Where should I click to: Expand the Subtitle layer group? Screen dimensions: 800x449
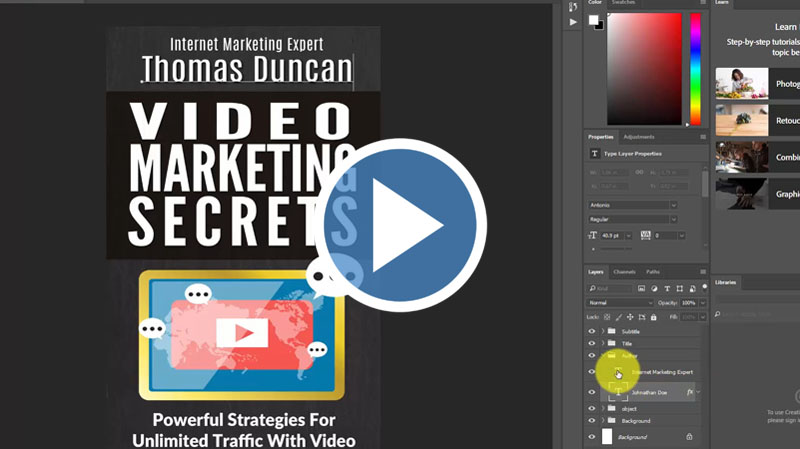click(602, 331)
